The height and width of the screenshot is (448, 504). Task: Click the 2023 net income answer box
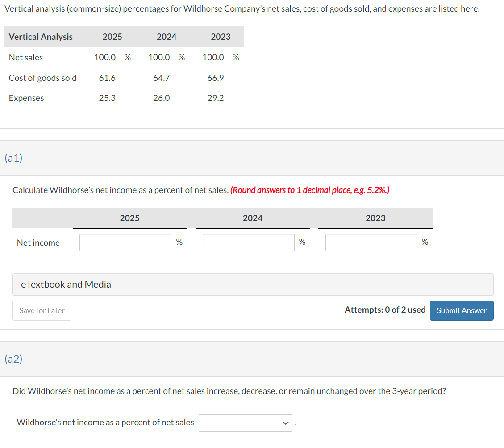click(x=371, y=243)
